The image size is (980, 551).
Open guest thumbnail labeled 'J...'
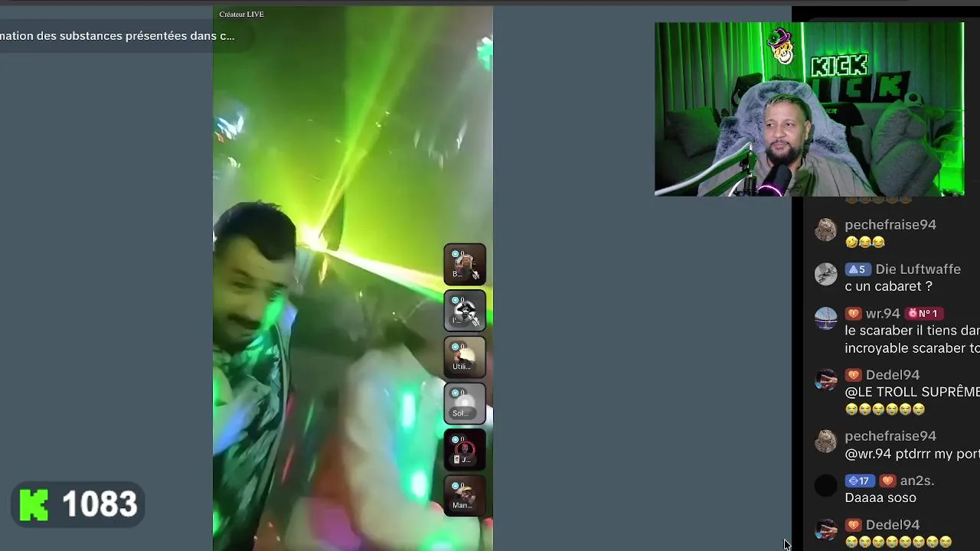[465, 449]
